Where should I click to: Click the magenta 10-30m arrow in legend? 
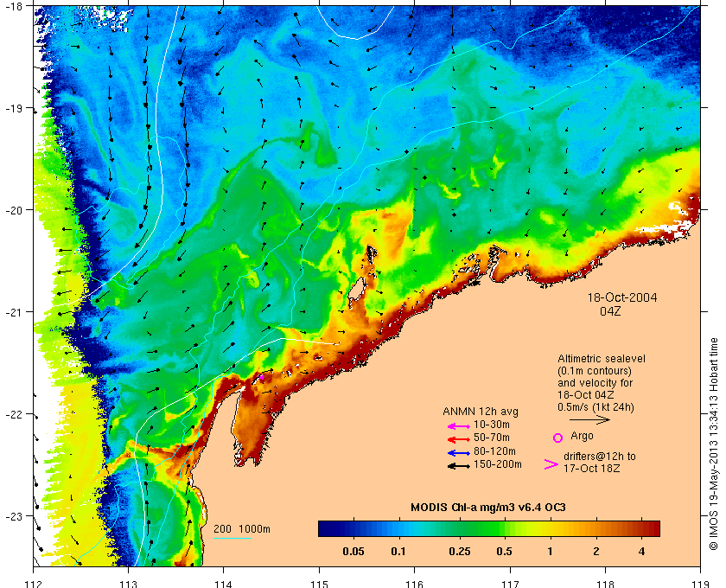[459, 425]
